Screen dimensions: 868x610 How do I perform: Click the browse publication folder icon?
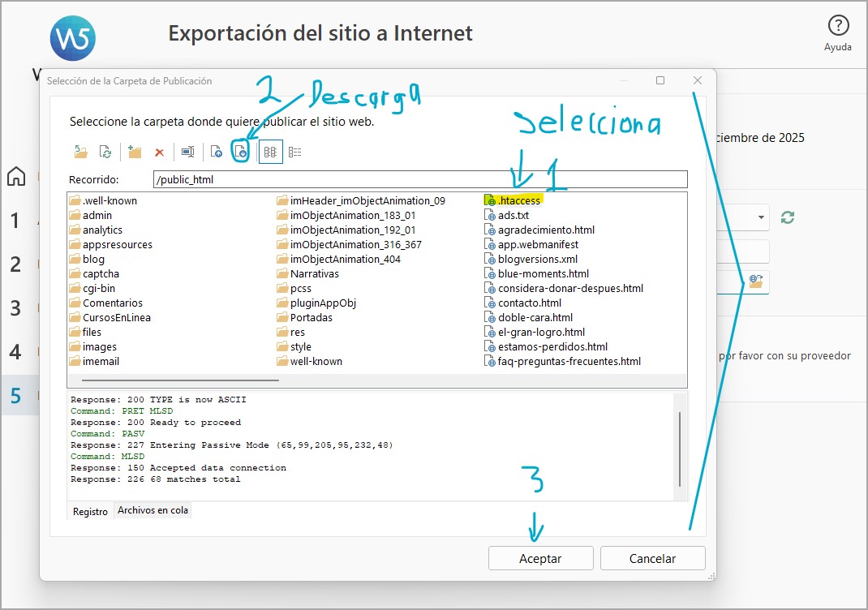(x=756, y=281)
